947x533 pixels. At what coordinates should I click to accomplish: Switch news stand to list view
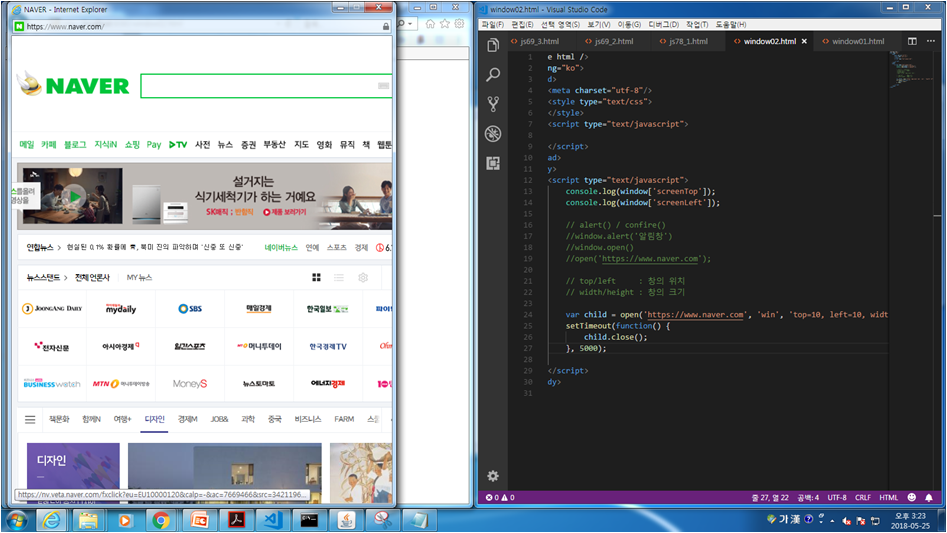339,277
